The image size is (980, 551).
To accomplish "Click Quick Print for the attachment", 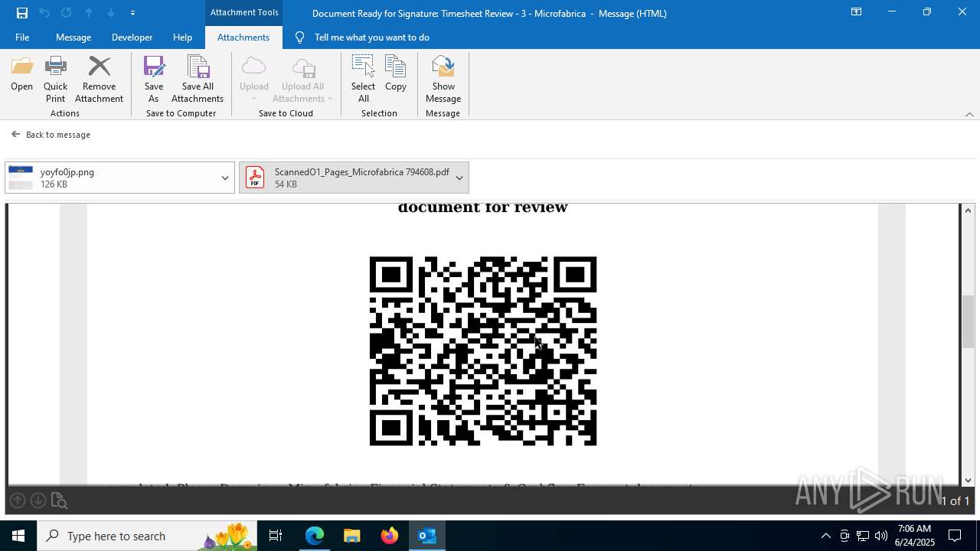I will 55,80.
